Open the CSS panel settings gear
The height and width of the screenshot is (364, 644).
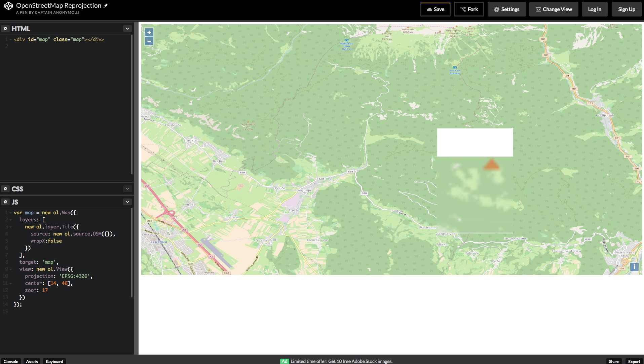(5, 189)
